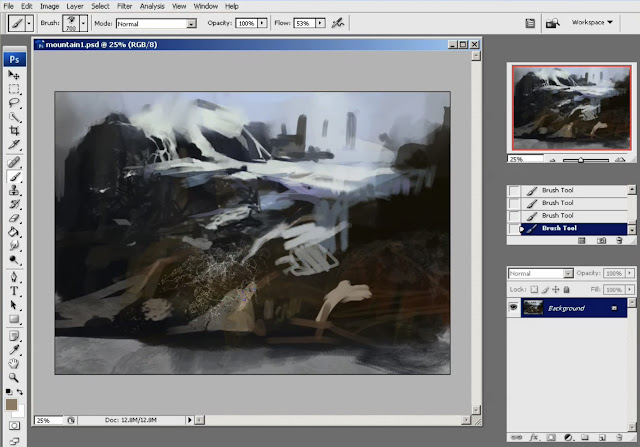Image resolution: width=640 pixels, height=447 pixels.
Task: Open the Analysis menu
Action: [152, 6]
